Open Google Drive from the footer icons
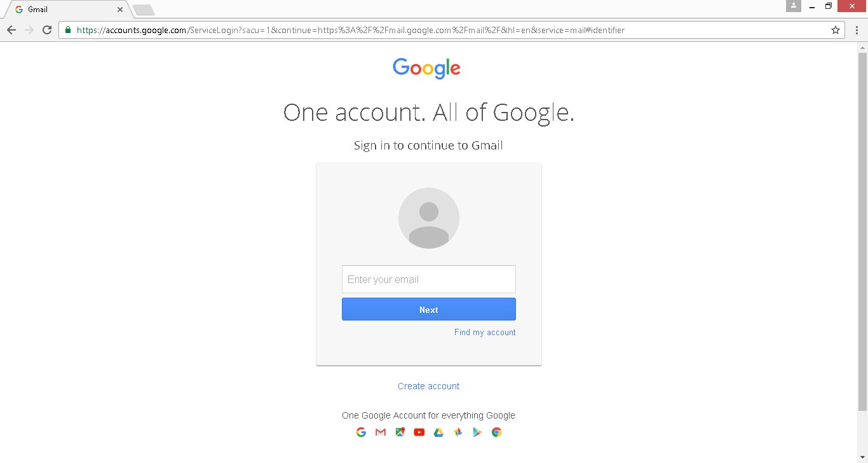Viewport: 868px width, 463px height. (x=438, y=432)
